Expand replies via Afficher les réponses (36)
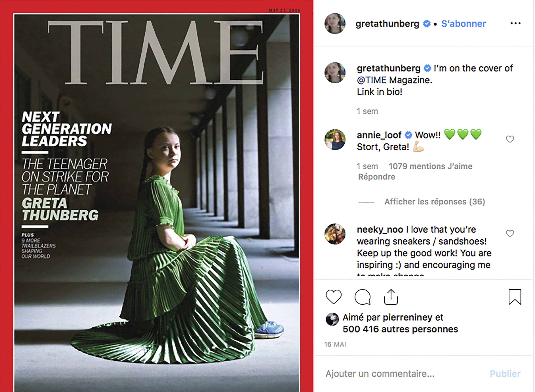This screenshot has width=535, height=392. click(x=435, y=202)
